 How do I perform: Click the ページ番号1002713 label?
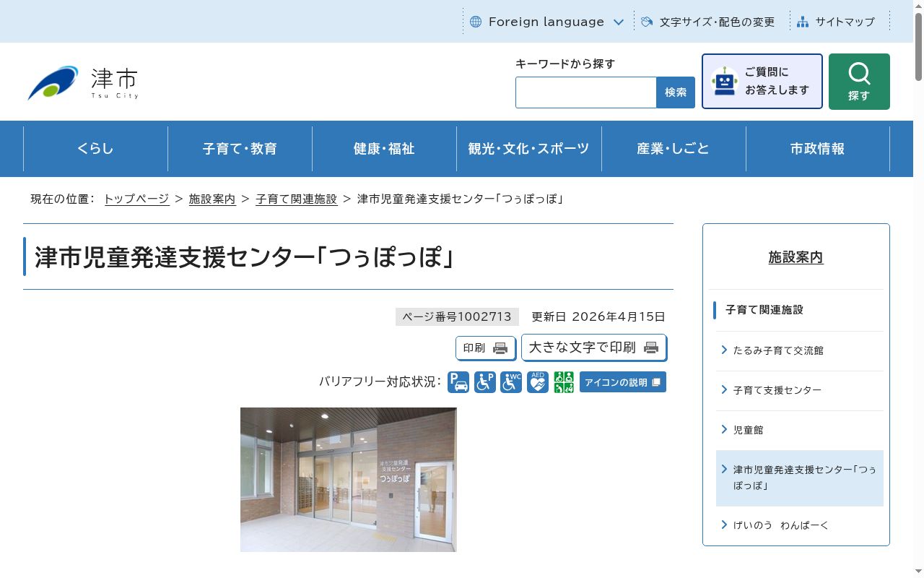click(x=457, y=316)
